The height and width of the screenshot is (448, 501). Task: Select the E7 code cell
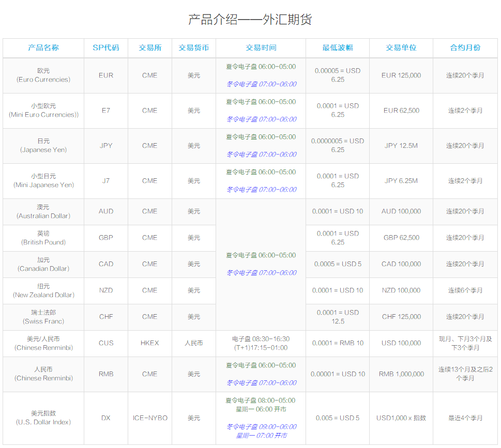[105, 111]
